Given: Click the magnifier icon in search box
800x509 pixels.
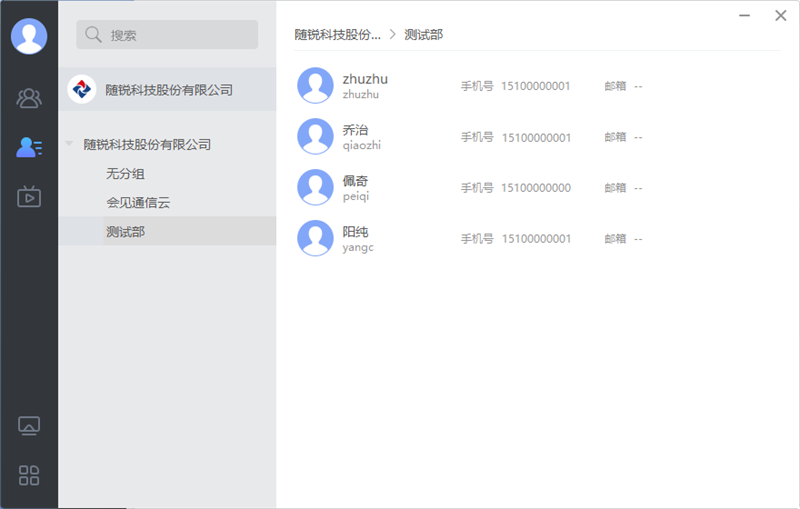Looking at the screenshot, I should 94,35.
